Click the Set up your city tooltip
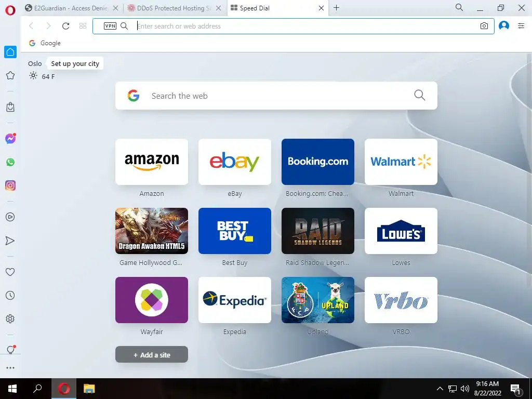This screenshot has width=532, height=399. tap(75, 64)
